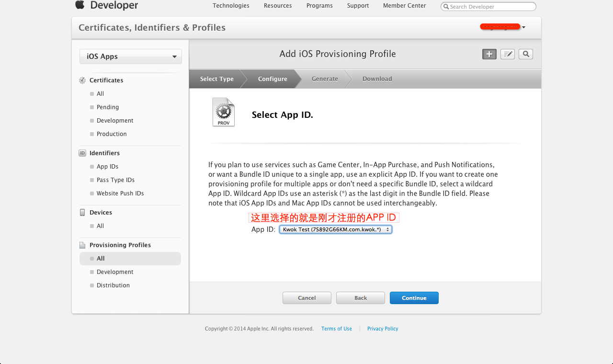The image size is (613, 364).
Task: Open Member Center in top navigation
Action: tap(405, 6)
